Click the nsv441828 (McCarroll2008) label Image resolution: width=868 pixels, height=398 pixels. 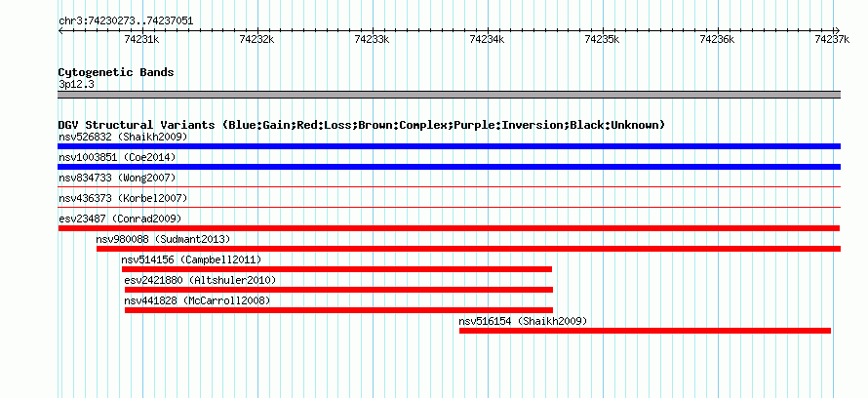[x=197, y=300]
